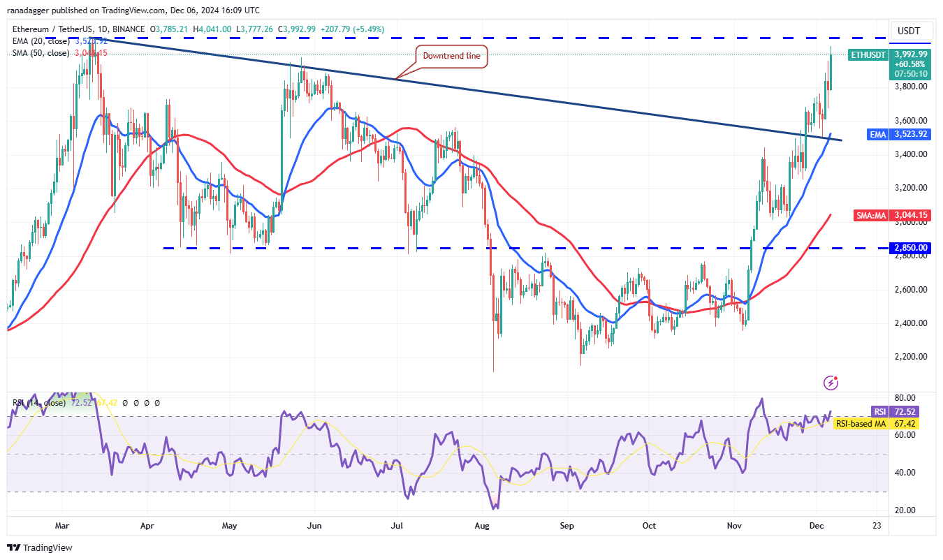
Task: Select the ETHUSDT price label
Action: (868, 54)
